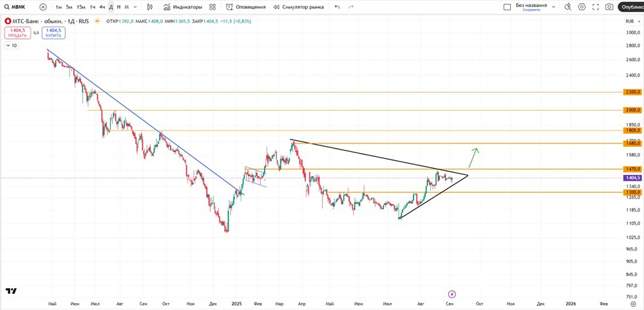Redo chart action
Screen dimensions: 644x310
(x=351, y=7)
